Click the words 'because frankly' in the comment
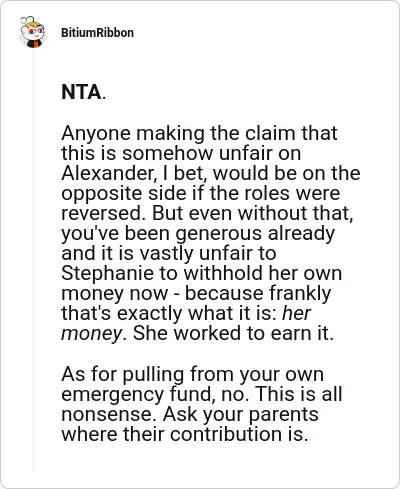This screenshot has width=400, height=489. click(258, 294)
